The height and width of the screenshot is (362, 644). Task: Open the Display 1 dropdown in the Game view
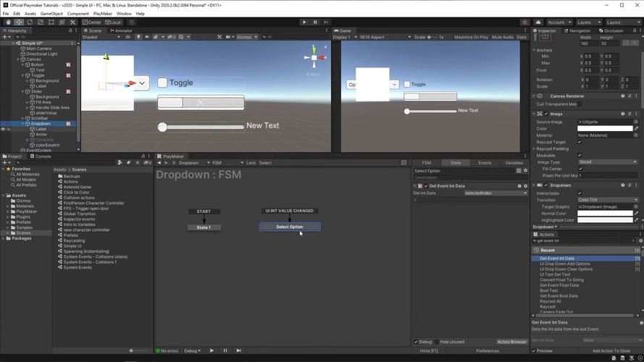click(x=345, y=37)
